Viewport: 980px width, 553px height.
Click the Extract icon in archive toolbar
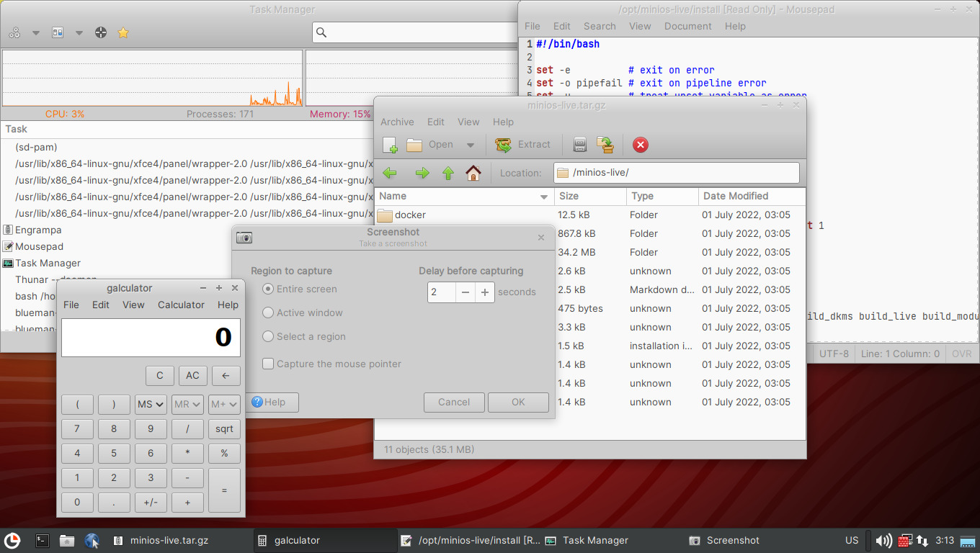coord(504,145)
